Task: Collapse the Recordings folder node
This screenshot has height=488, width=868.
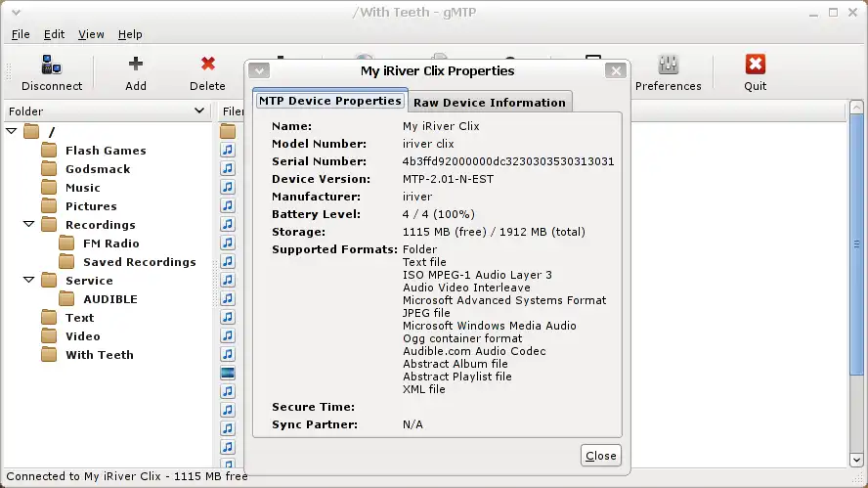Action: [28, 224]
